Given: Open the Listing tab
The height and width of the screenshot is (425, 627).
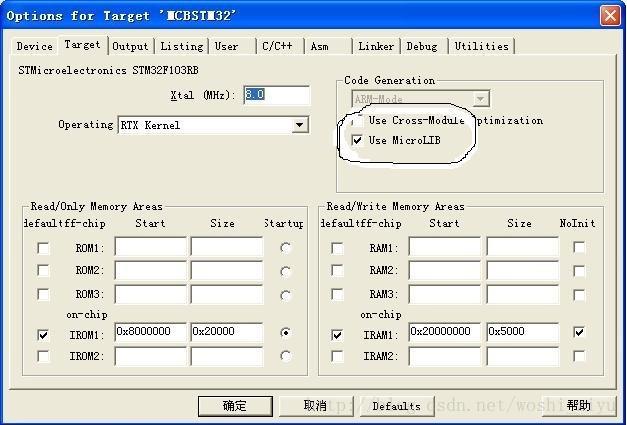Looking at the screenshot, I should pos(182,46).
